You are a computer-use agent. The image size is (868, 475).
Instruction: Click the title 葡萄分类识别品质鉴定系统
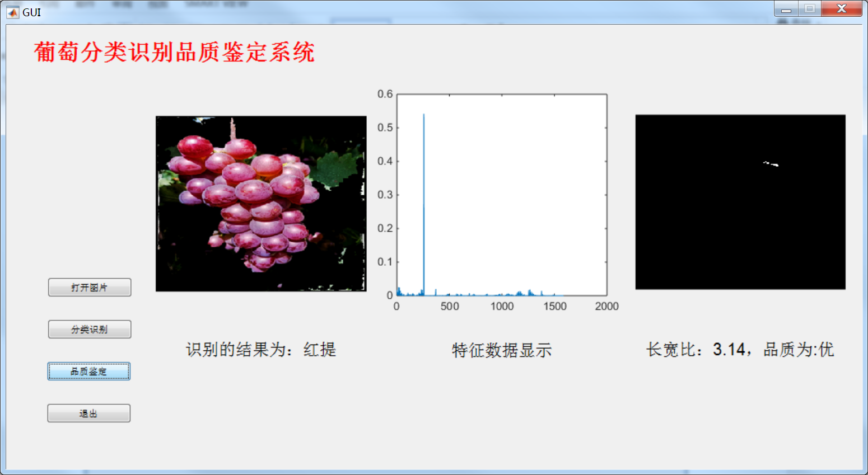174,53
